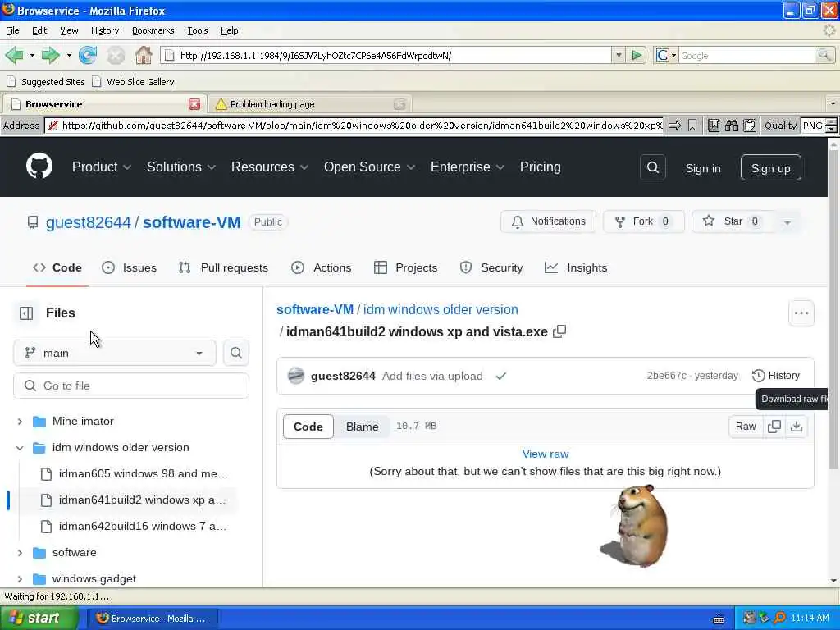This screenshot has height=630, width=840.
Task: Click the commit status checkmark icon
Action: [501, 376]
